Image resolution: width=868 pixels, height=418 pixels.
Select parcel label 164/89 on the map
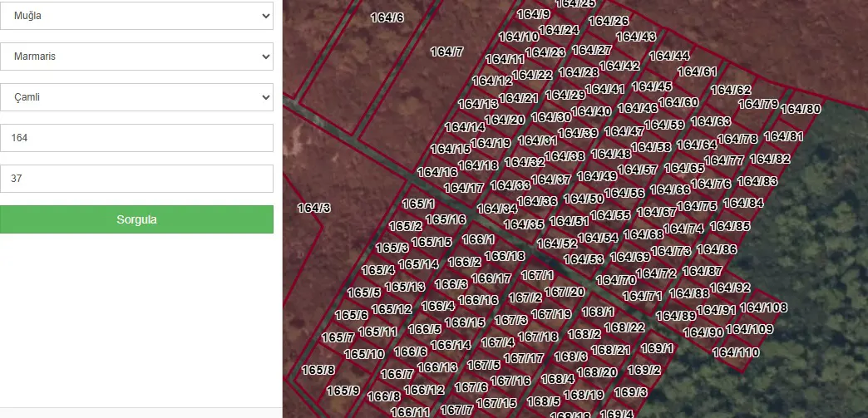(x=676, y=316)
